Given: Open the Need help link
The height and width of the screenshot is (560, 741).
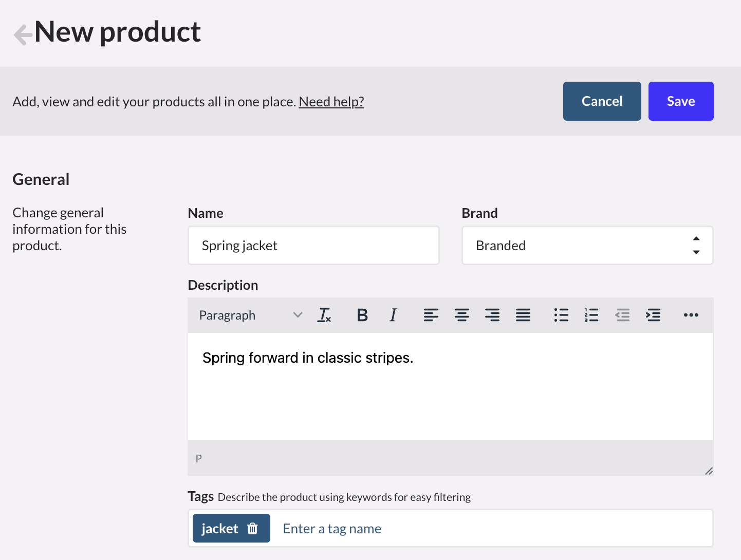Looking at the screenshot, I should [331, 102].
